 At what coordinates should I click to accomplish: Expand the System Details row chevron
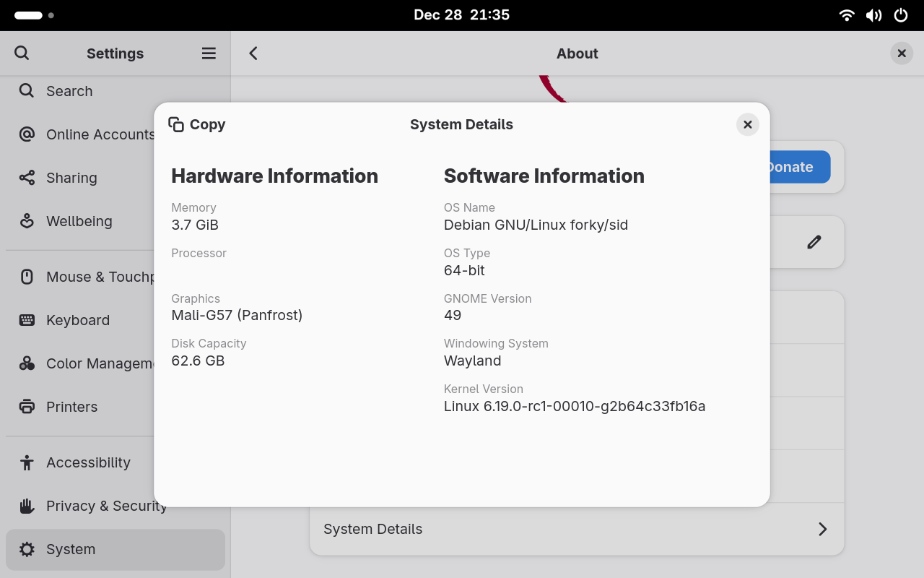click(x=822, y=529)
